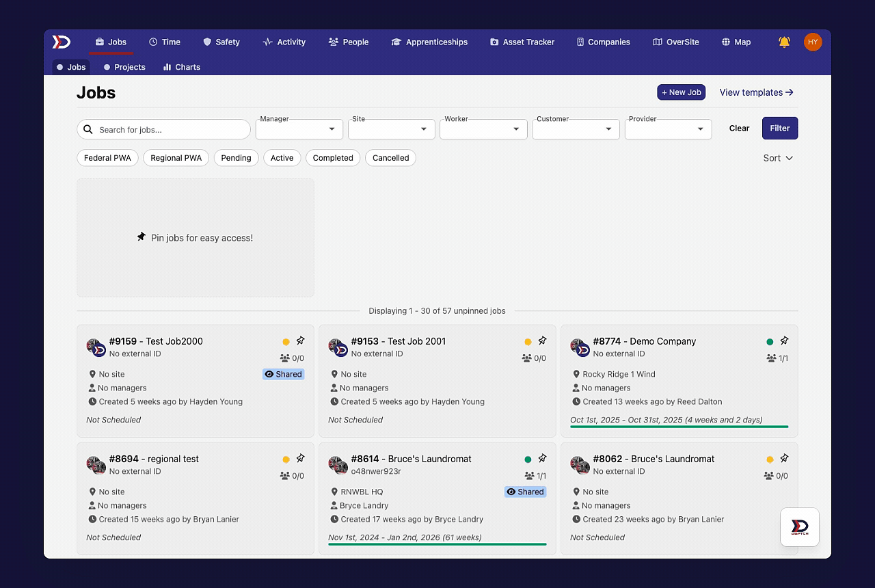
Task: Click the 'Pin jobs for easy access' placeholder
Action: pyautogui.click(x=196, y=238)
